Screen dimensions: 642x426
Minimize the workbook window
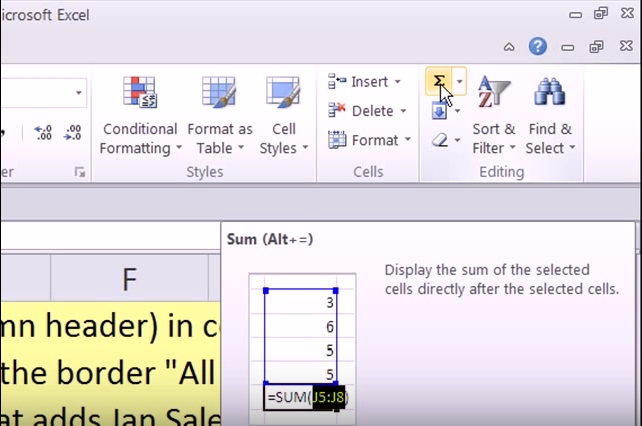click(567, 48)
